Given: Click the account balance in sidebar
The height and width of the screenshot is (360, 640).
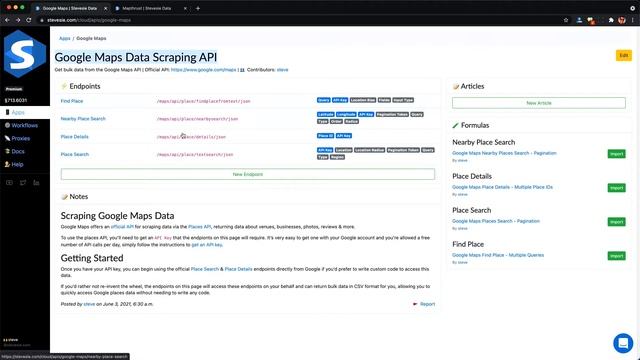Looking at the screenshot, I should [x=16, y=100].
